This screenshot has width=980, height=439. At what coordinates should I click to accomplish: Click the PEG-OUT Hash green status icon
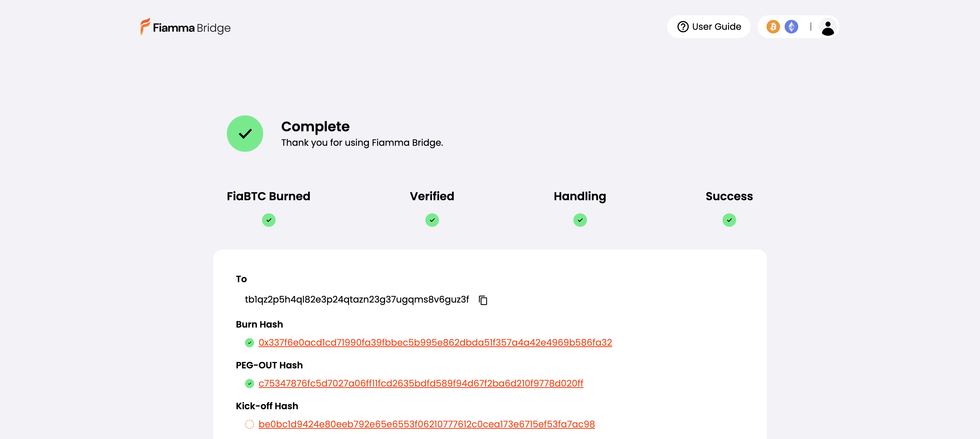(249, 383)
